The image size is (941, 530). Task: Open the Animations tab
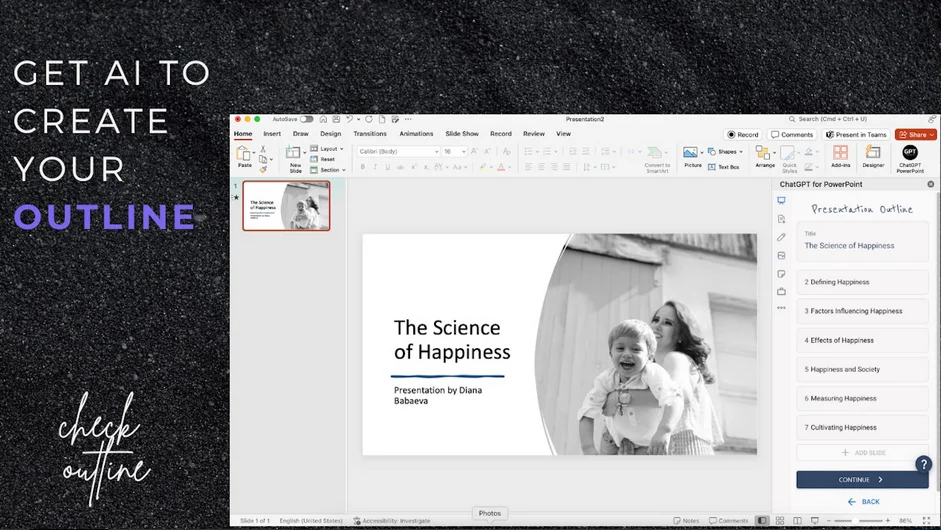(416, 134)
